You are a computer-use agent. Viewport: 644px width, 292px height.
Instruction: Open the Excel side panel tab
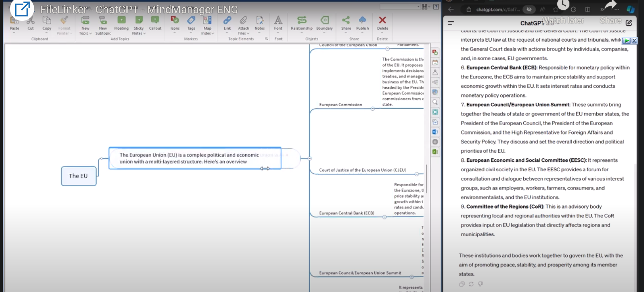coord(435,152)
